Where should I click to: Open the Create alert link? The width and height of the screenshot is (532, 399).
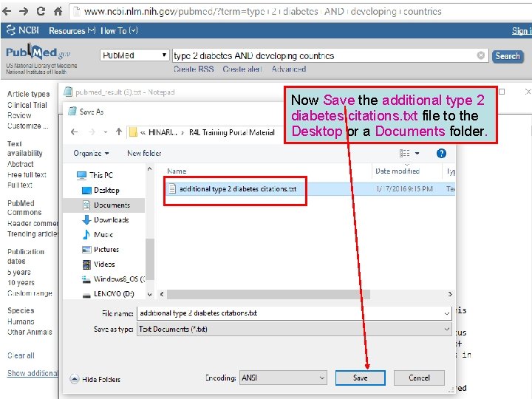242,69
